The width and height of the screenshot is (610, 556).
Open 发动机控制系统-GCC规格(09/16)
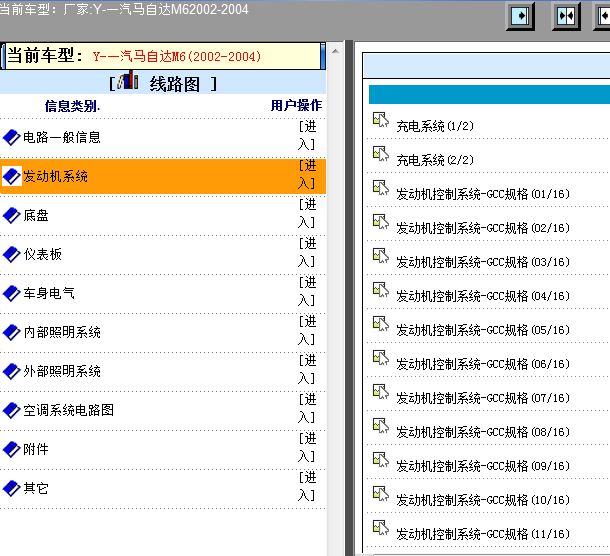[x=483, y=466]
